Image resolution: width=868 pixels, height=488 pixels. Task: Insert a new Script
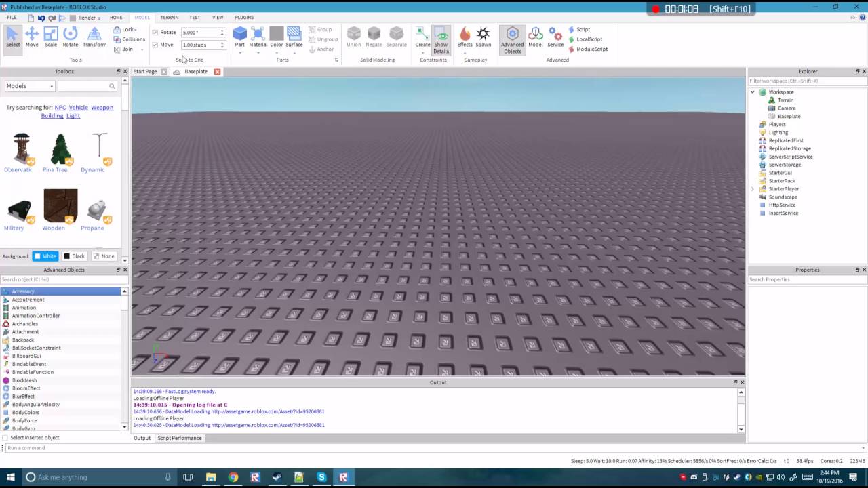pyautogui.click(x=579, y=29)
